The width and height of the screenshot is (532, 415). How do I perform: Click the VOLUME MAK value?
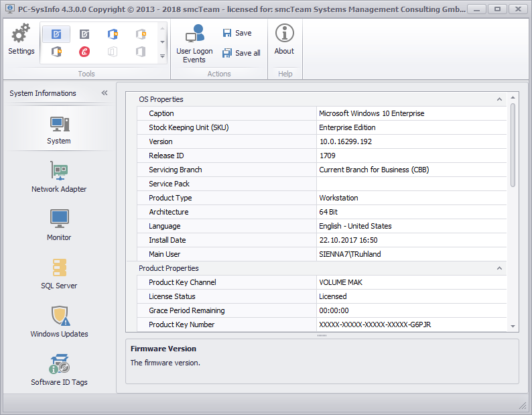click(340, 282)
